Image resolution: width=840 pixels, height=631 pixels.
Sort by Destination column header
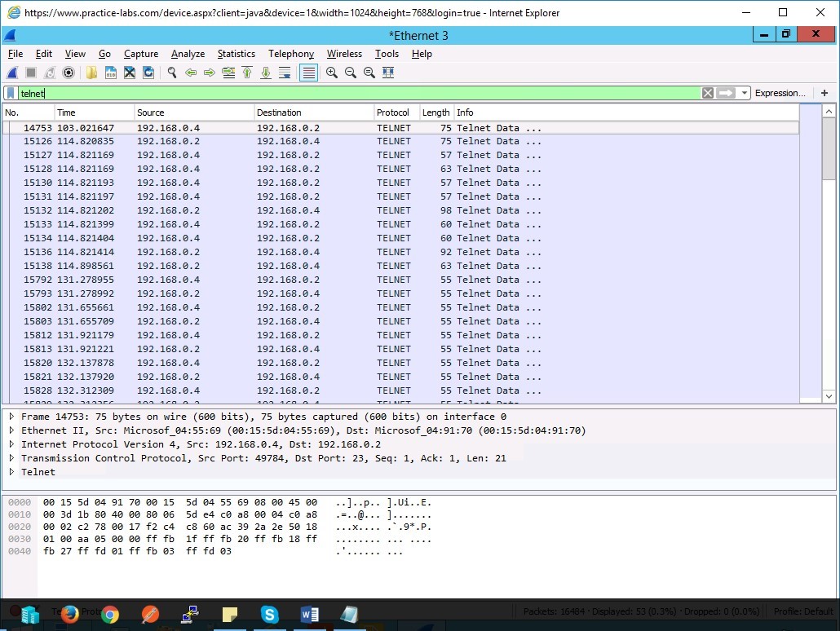click(x=314, y=113)
